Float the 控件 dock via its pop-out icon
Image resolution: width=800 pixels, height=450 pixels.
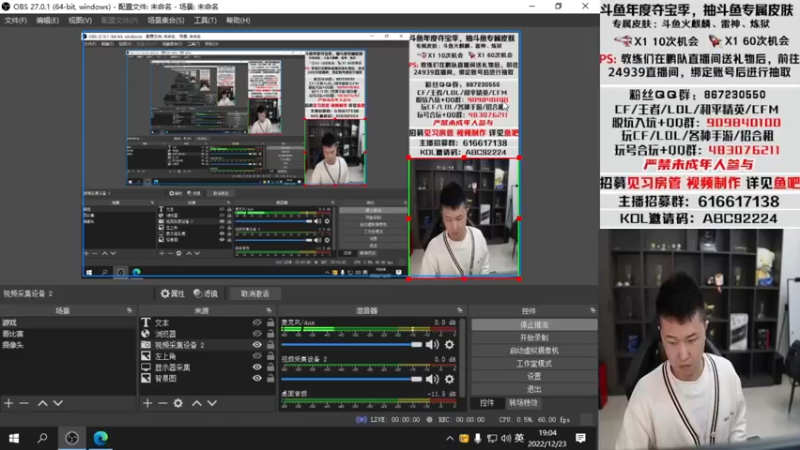click(592, 310)
